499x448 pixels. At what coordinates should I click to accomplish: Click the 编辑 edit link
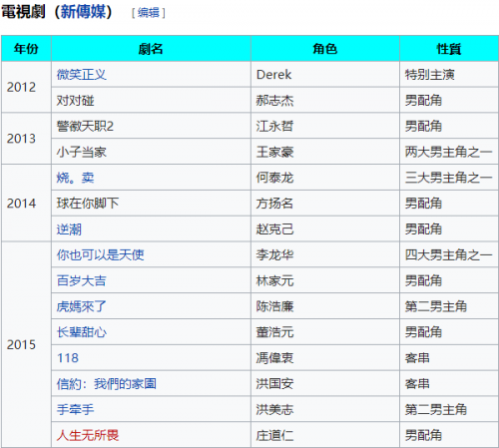click(149, 13)
